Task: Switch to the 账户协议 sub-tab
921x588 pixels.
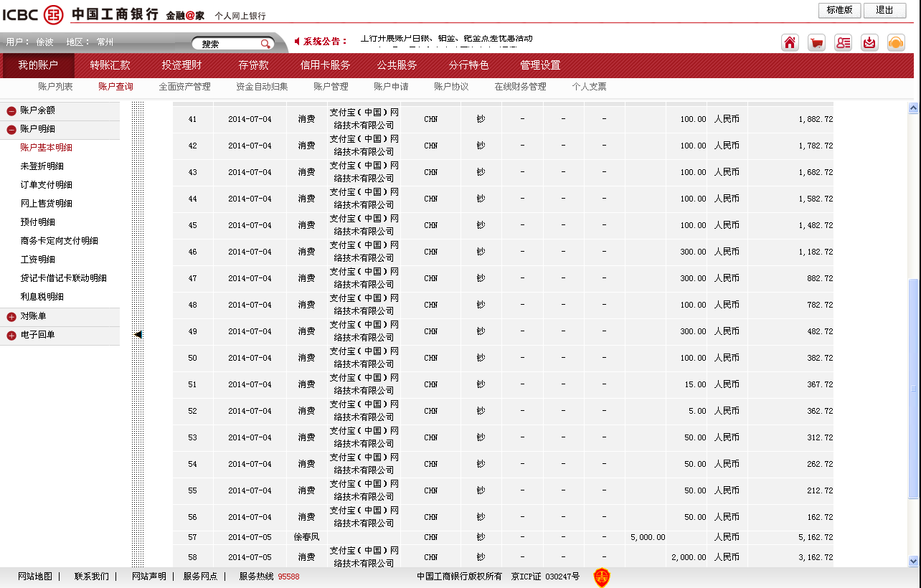Action: pyautogui.click(x=451, y=87)
